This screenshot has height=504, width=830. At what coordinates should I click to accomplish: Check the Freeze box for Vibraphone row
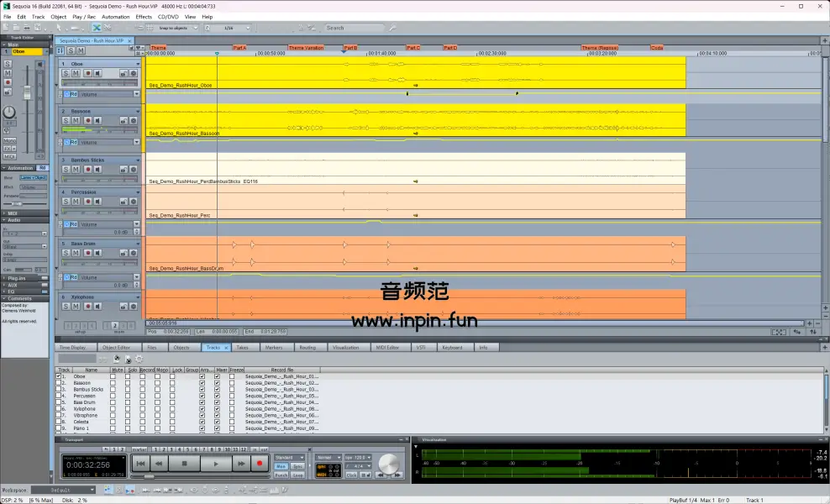click(x=232, y=415)
